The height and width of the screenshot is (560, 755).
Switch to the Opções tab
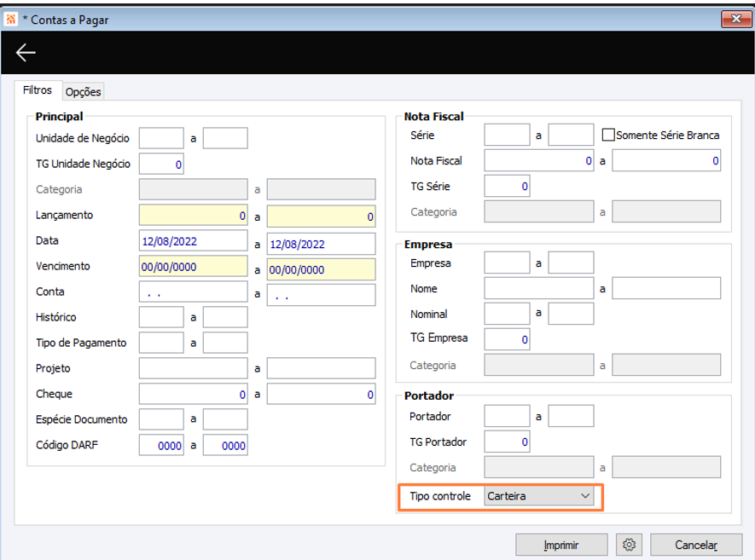pyautogui.click(x=84, y=91)
